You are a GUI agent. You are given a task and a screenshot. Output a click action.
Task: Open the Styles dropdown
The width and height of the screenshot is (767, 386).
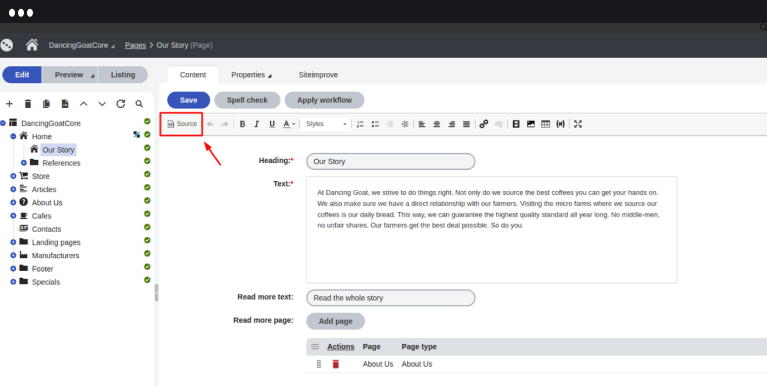point(326,124)
